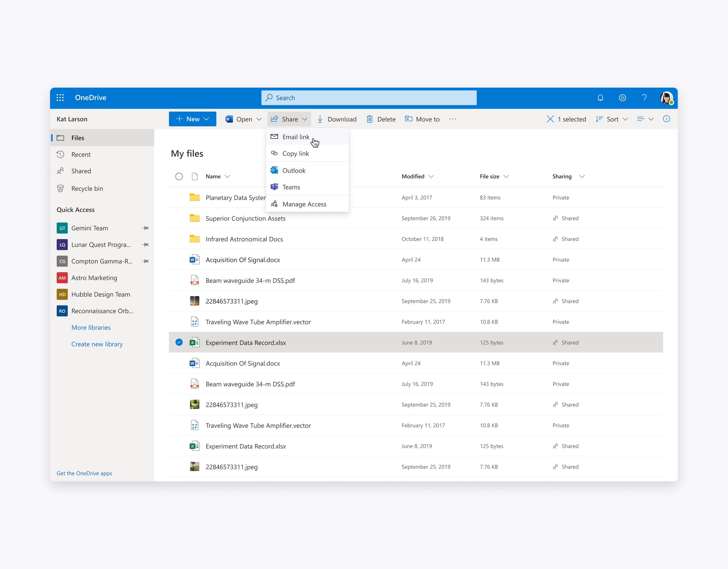The width and height of the screenshot is (728, 569).
Task: Click More libraries link in sidebar
Action: [x=90, y=327]
